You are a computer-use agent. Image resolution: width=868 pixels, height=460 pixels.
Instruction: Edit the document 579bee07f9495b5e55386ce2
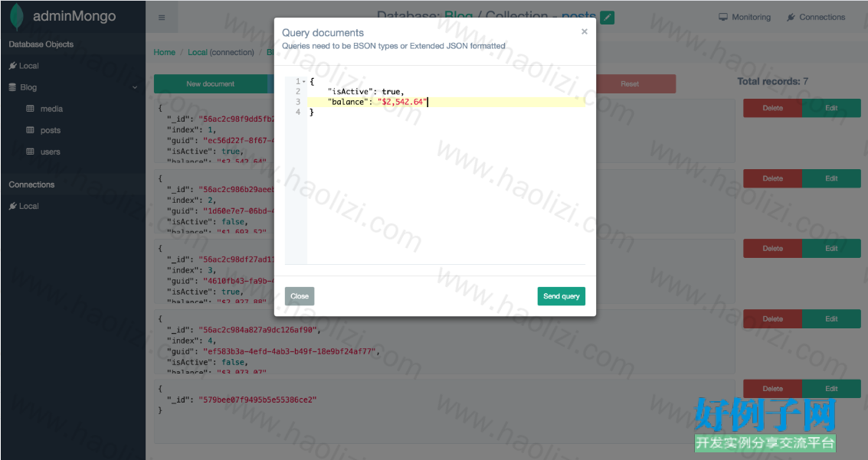(831, 389)
